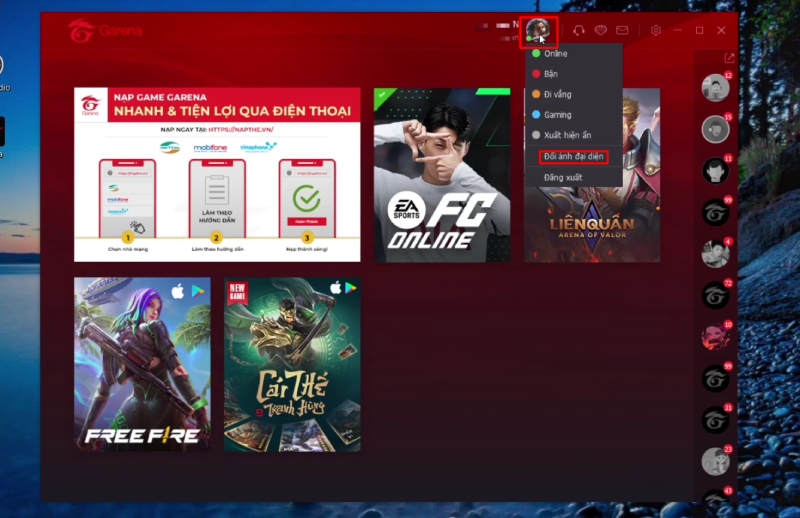Set status to Đi vắng
Image resolution: width=800 pixels, height=518 pixels.
coord(574,94)
